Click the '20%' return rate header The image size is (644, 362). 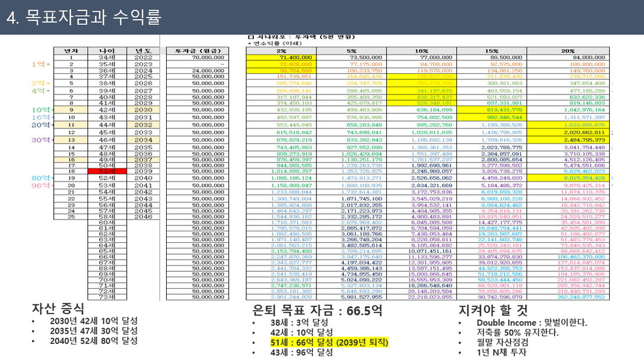click(x=569, y=51)
